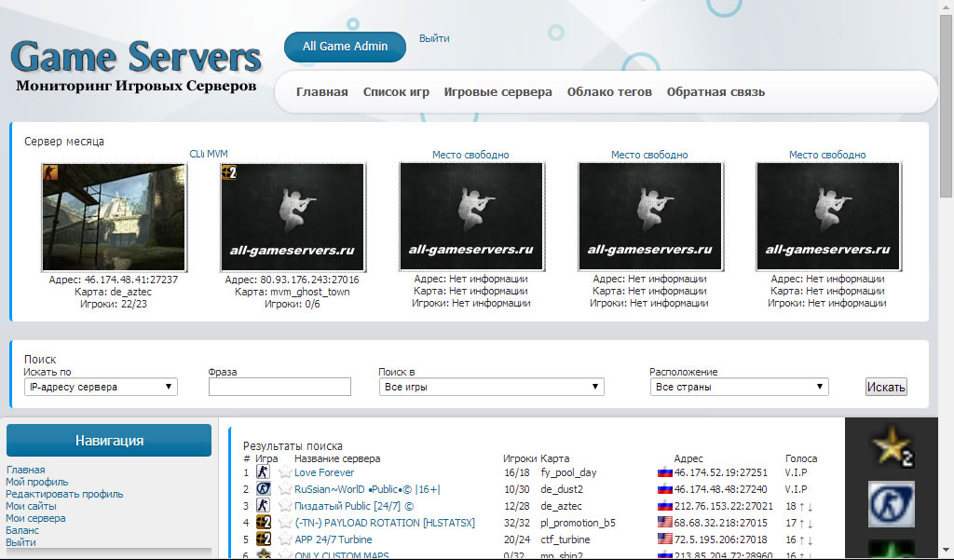The image size is (954, 560).
Task: Open the 'Расположение' Все страны dropdown
Action: click(x=739, y=387)
